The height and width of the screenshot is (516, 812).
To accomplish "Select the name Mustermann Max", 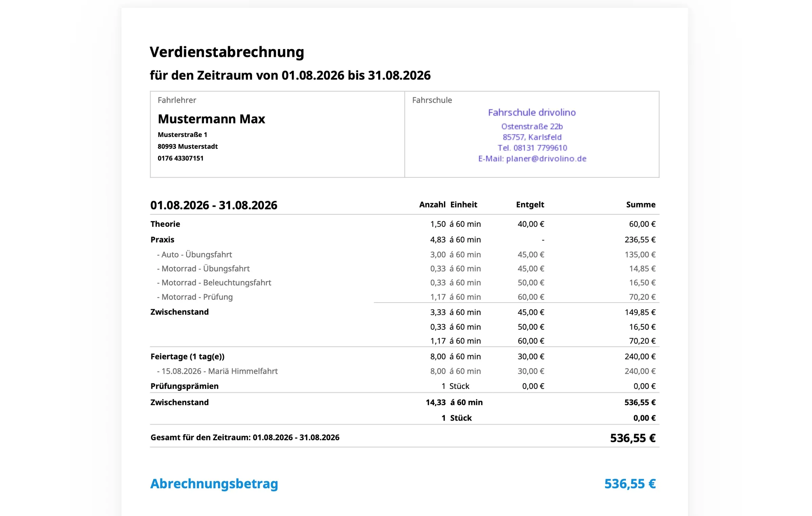I will pos(211,119).
